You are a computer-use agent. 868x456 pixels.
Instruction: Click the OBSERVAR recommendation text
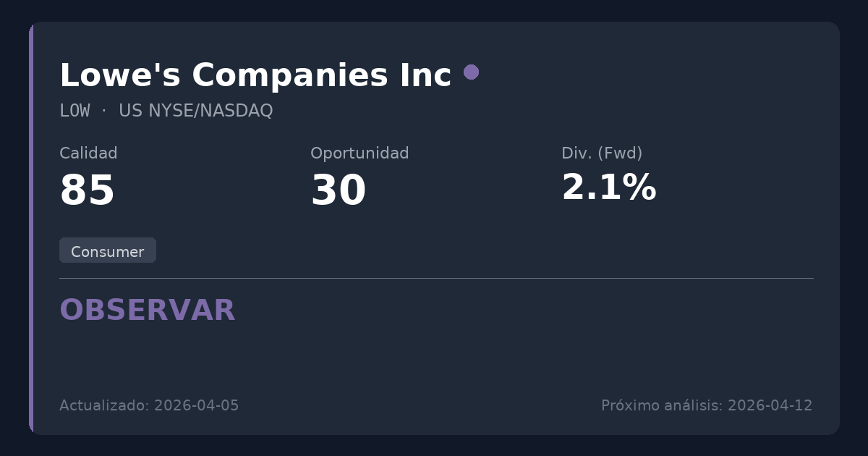[147, 311]
